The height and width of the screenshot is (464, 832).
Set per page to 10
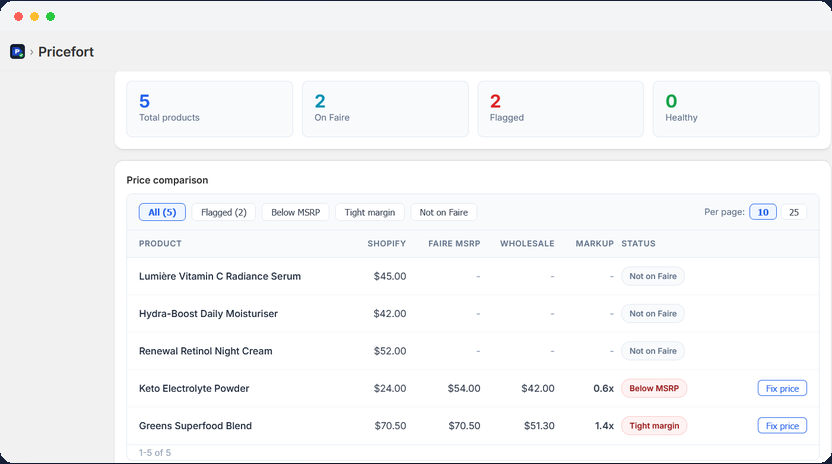pyautogui.click(x=763, y=212)
